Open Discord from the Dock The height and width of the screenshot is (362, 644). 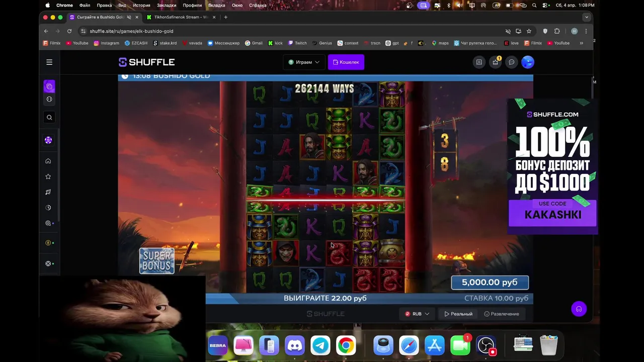click(x=295, y=345)
